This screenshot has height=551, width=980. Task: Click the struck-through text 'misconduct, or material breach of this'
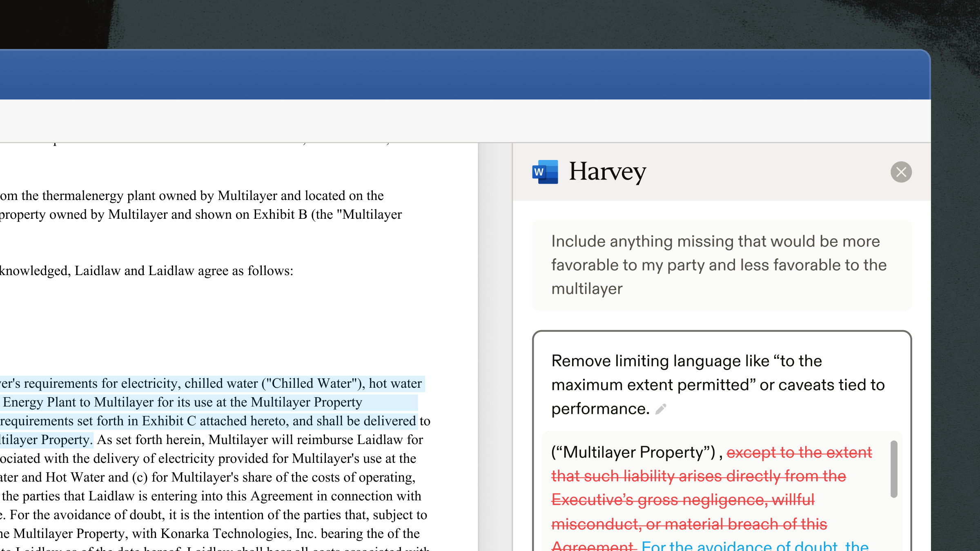[x=689, y=524]
